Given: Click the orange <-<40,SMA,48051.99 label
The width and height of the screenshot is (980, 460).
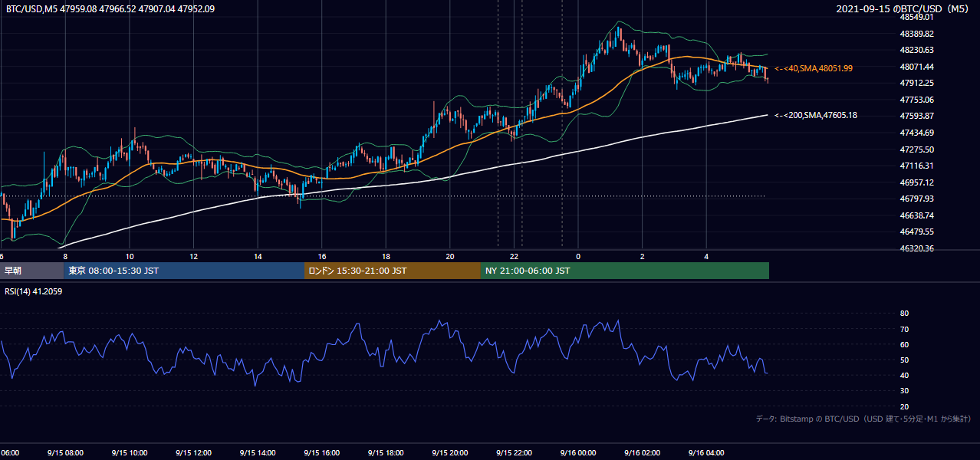Looking at the screenshot, I should click(x=814, y=68).
